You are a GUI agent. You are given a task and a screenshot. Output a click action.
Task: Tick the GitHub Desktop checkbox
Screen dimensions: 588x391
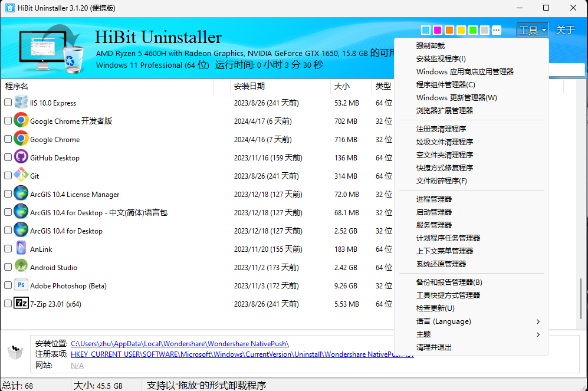click(x=8, y=157)
